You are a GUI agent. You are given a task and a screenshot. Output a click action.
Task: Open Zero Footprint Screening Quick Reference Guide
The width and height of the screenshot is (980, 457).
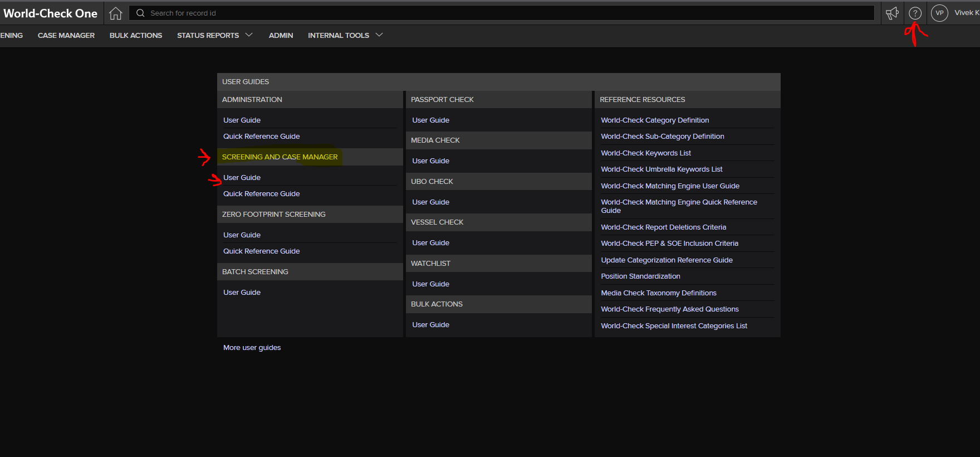[261, 251]
